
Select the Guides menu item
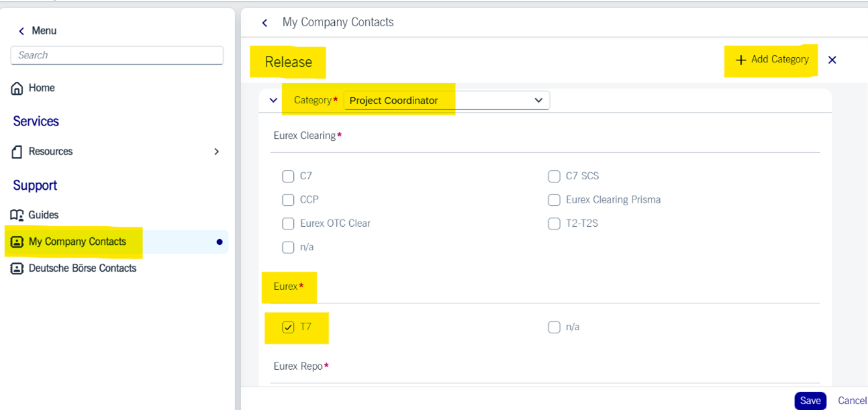click(44, 215)
